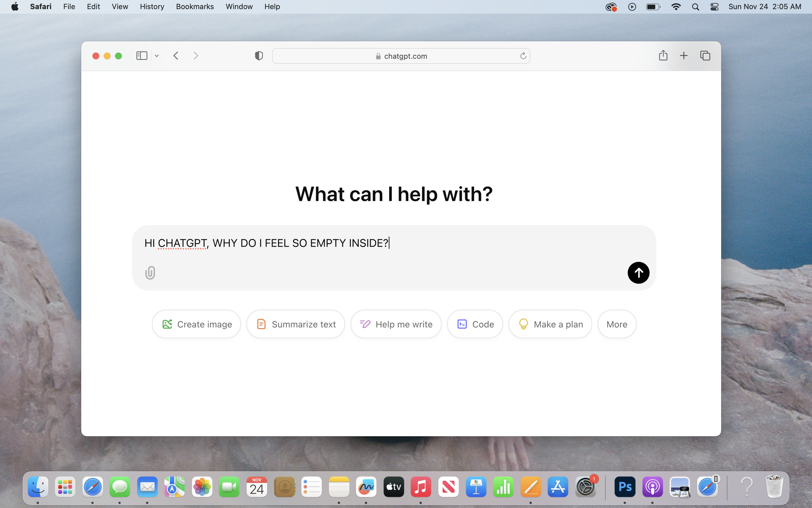Image resolution: width=812 pixels, height=508 pixels.
Task: Open Photos from the Dock
Action: (202, 486)
